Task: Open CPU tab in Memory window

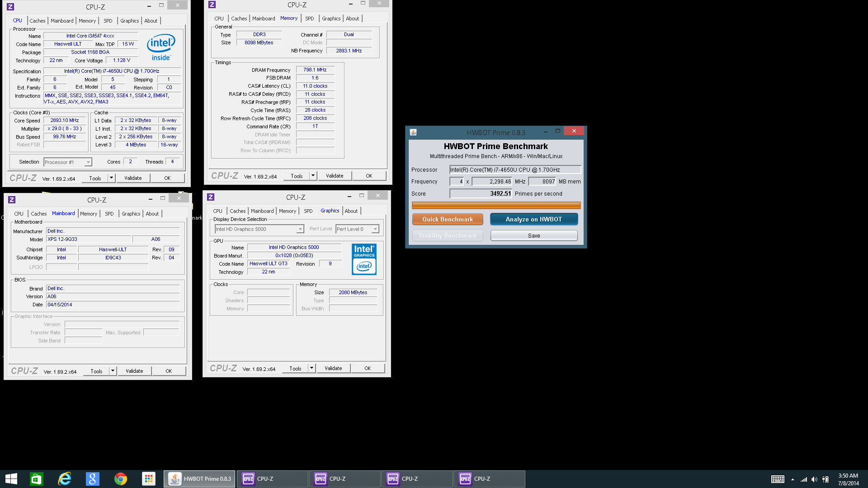Action: coord(219,19)
